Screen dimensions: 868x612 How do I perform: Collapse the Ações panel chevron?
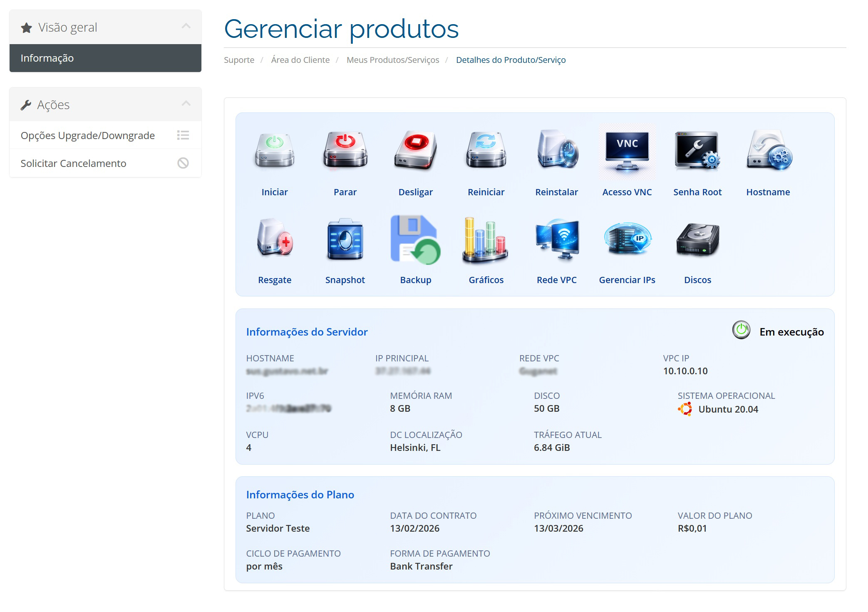pyautogui.click(x=186, y=104)
